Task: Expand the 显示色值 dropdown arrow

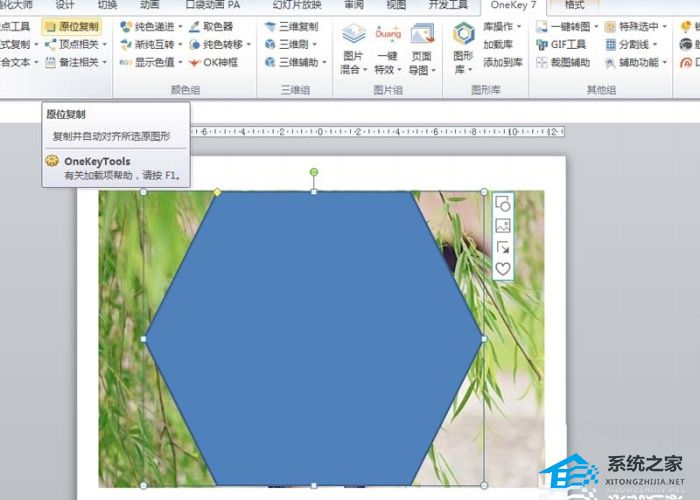Action: click(180, 62)
